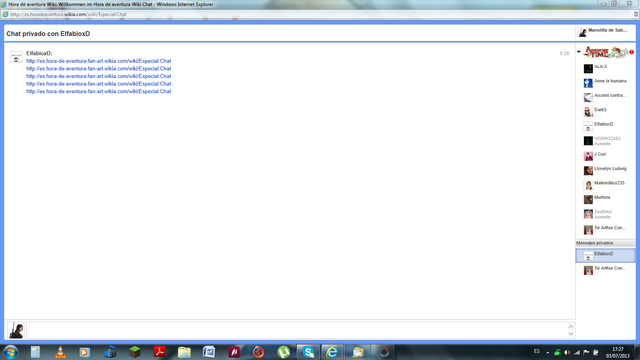Select user Llywelyn Ludwig in user list
The width and height of the screenshot is (640, 360).
[x=606, y=170]
